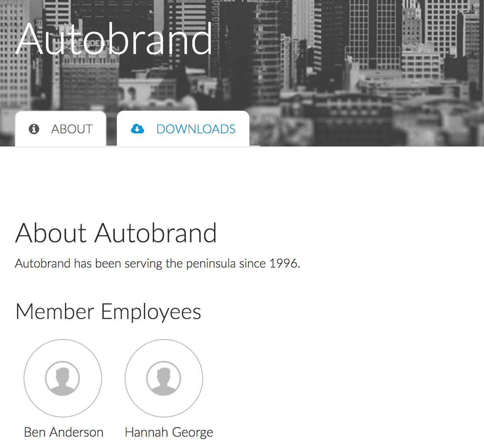Click the city skyline banner image
484x448 pixels.
pyautogui.click(x=349, y=65)
